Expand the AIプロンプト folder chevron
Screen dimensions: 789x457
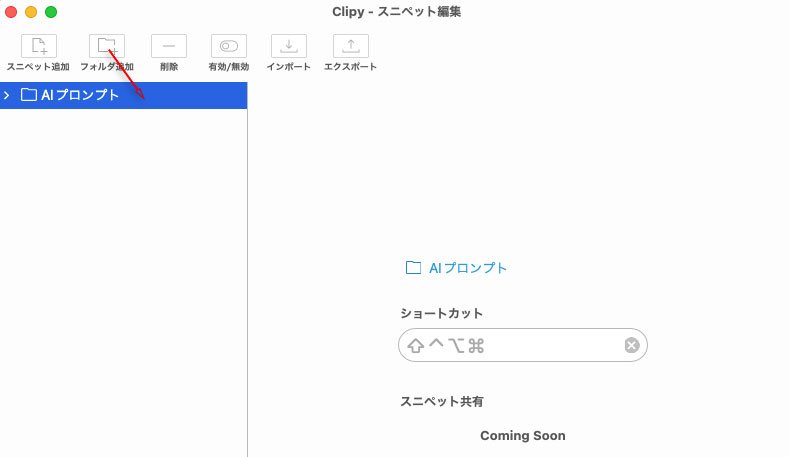pyautogui.click(x=7, y=95)
